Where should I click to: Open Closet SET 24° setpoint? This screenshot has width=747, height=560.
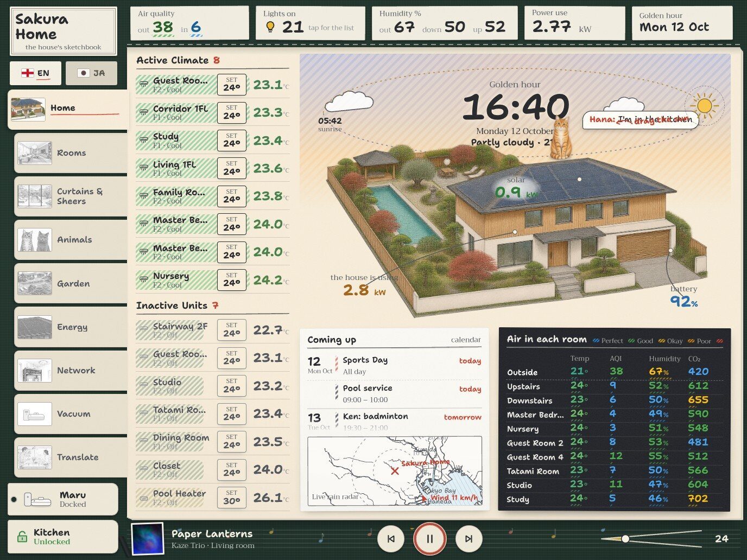click(x=232, y=470)
